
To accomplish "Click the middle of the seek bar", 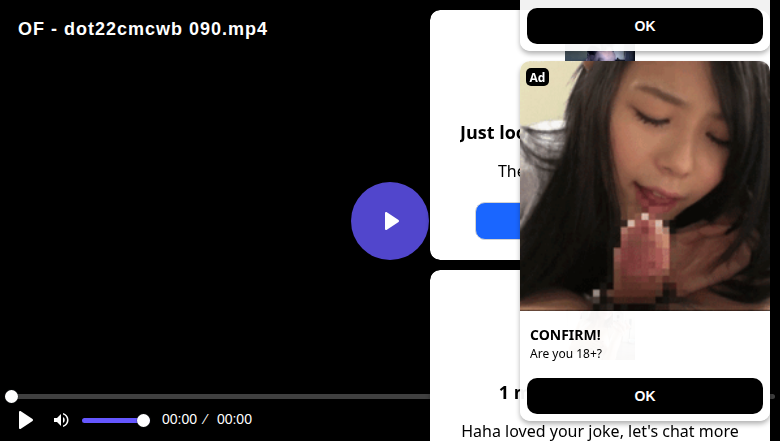I will (219, 397).
